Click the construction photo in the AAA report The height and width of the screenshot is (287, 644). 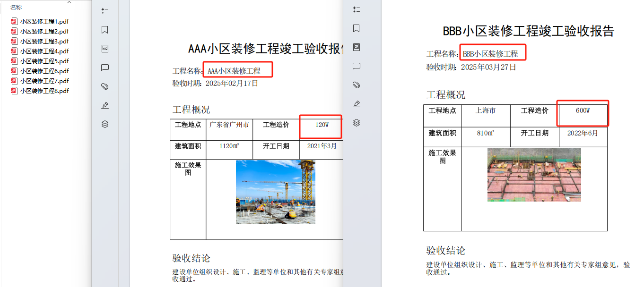pos(275,192)
